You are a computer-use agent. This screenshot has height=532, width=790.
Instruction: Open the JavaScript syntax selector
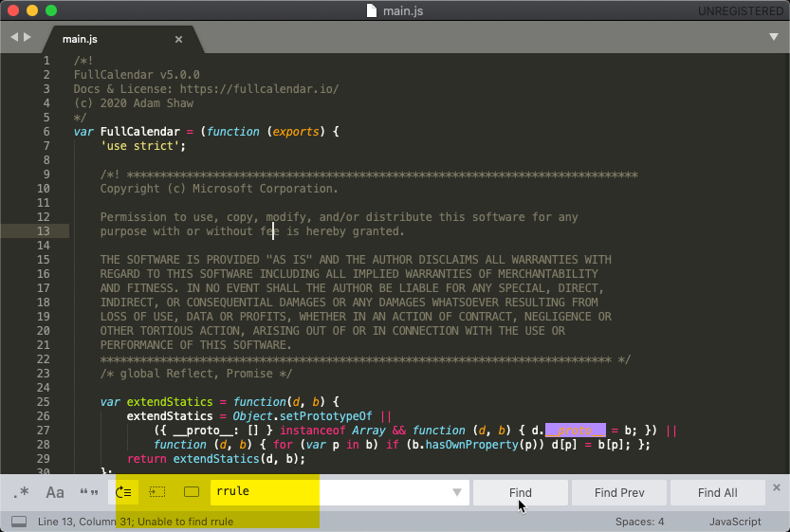735,522
